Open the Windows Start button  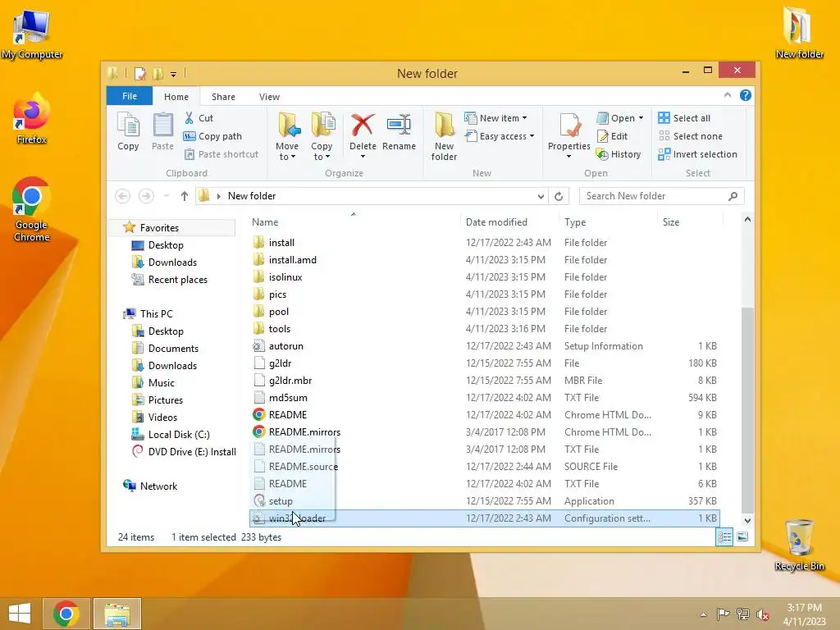20,614
